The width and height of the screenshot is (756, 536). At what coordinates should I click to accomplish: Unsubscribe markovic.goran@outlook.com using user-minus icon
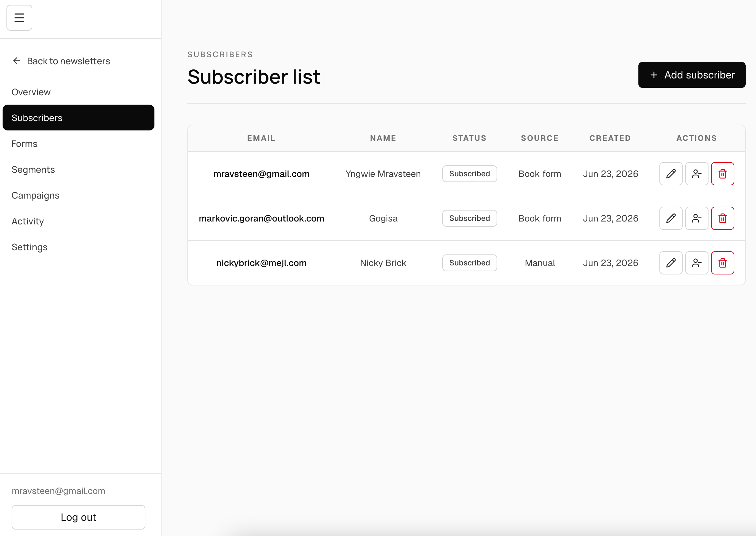pos(697,218)
